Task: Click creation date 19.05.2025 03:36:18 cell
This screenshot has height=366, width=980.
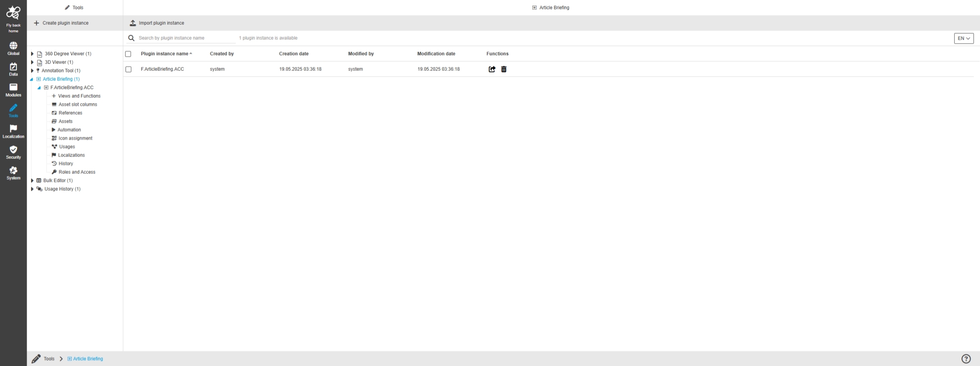Action: click(300, 69)
